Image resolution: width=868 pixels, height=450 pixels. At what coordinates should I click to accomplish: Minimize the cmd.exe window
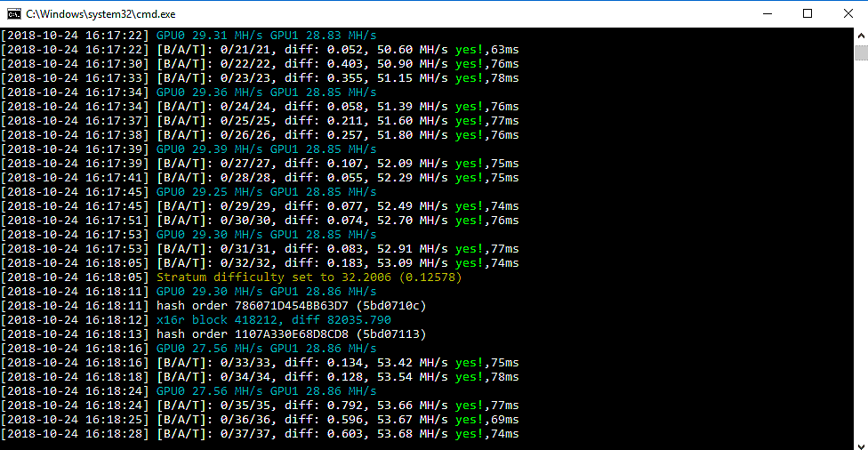768,14
